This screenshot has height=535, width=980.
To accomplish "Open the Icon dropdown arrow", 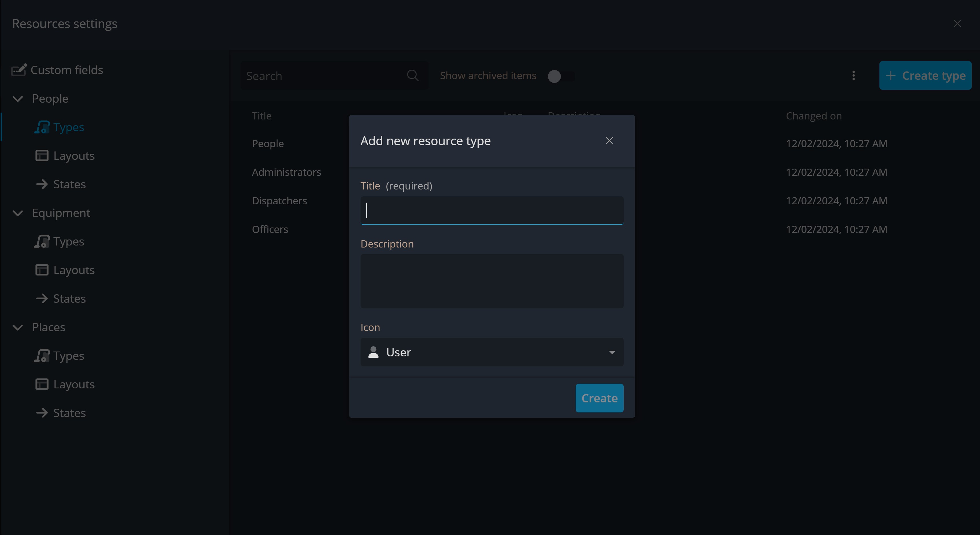I will point(612,352).
